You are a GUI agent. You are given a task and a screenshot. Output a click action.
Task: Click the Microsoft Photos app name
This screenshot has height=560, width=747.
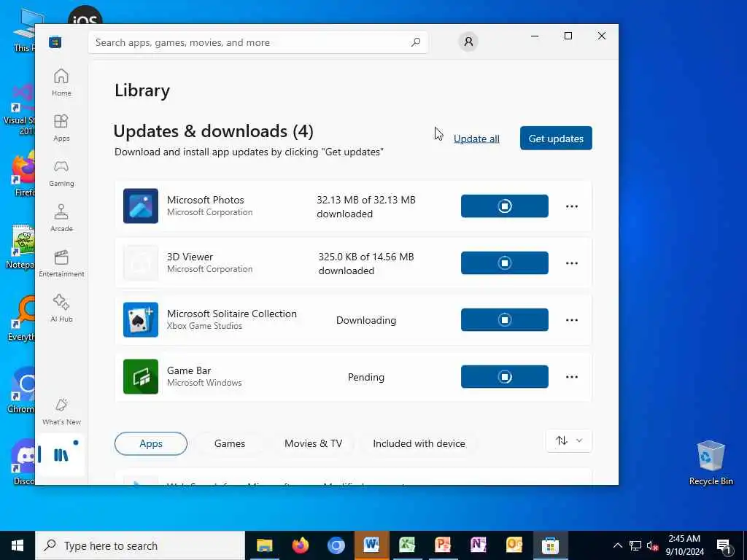(x=205, y=200)
